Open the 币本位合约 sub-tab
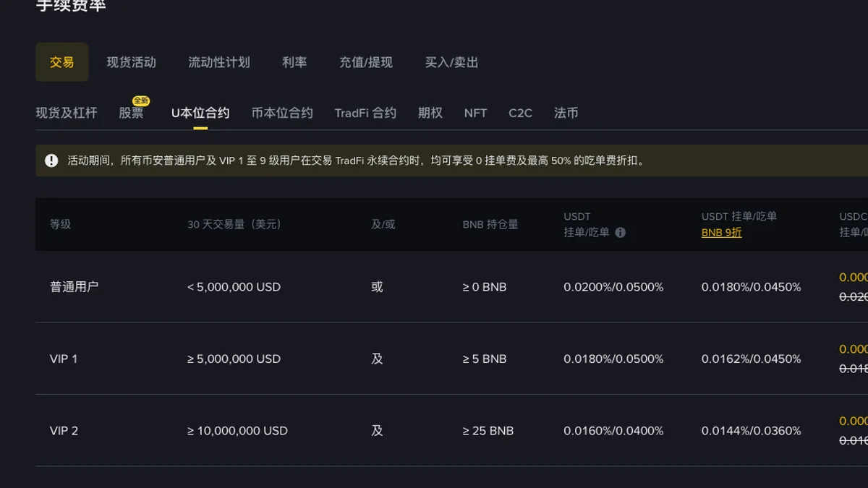 [282, 113]
